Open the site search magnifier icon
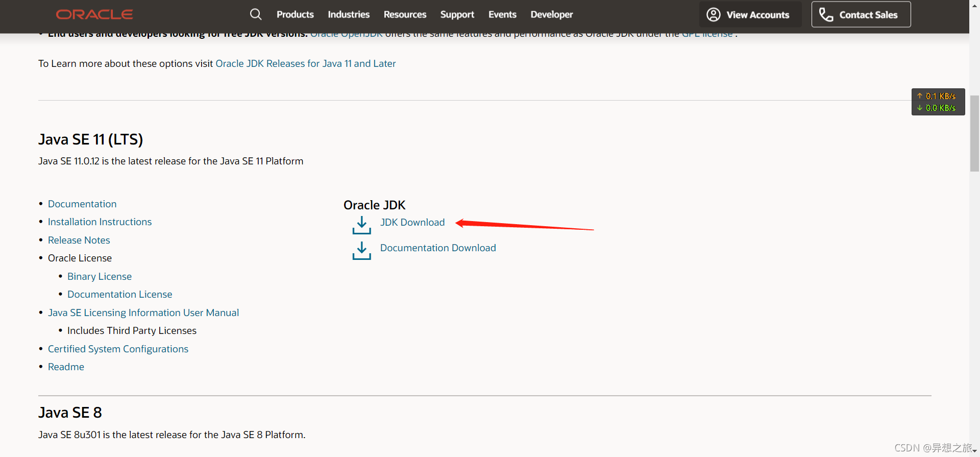 pyautogui.click(x=256, y=14)
